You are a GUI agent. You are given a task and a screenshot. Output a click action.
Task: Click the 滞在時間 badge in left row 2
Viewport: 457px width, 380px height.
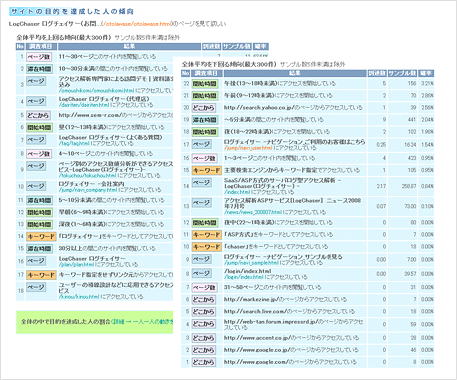tap(39, 69)
